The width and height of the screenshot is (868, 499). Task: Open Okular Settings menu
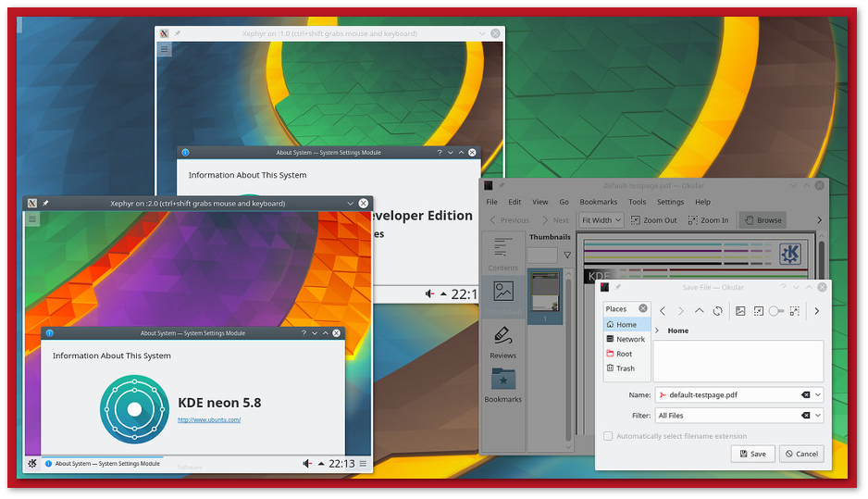tap(670, 202)
